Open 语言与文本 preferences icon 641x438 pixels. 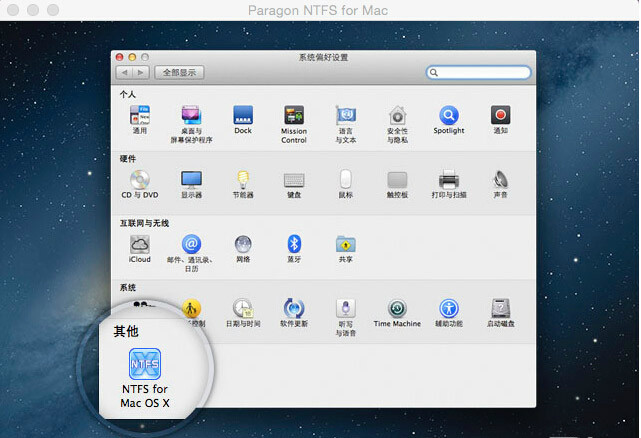pyautogui.click(x=346, y=115)
